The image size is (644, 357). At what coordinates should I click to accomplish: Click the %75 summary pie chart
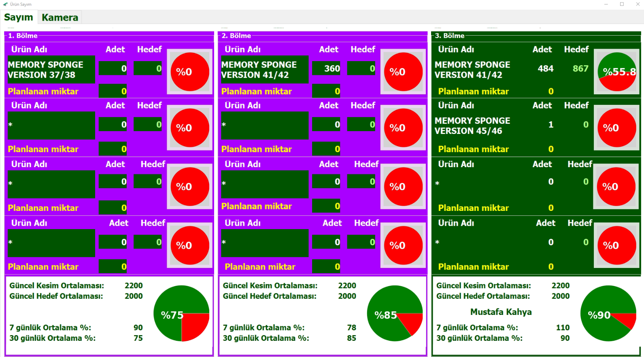181,313
